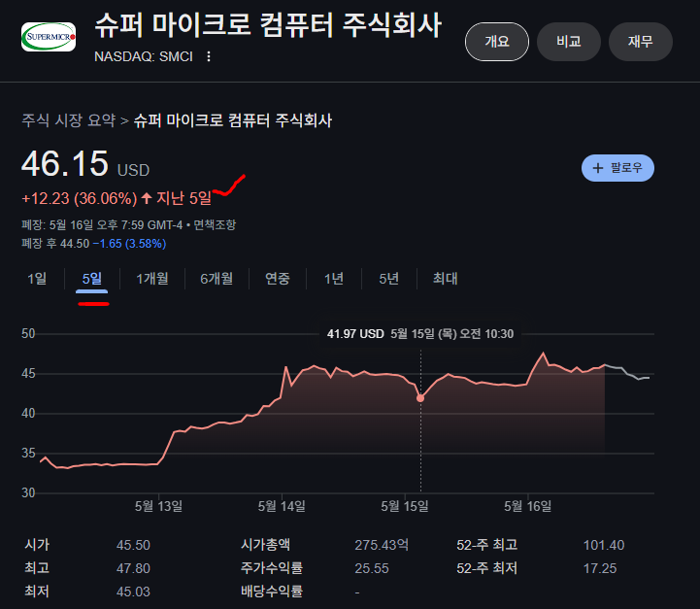
Task: Click the 최저 value 45.03
Action: tap(133, 592)
